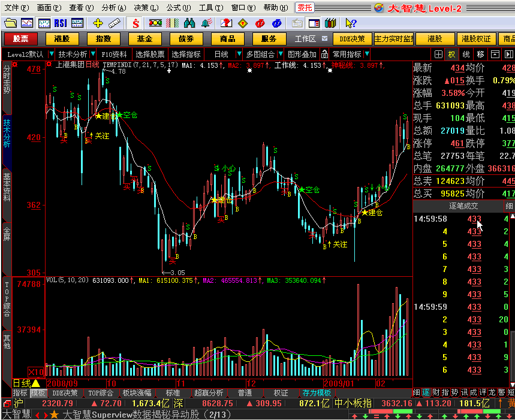
Task: Click the RSI indicator icon
Action: pos(61,23)
